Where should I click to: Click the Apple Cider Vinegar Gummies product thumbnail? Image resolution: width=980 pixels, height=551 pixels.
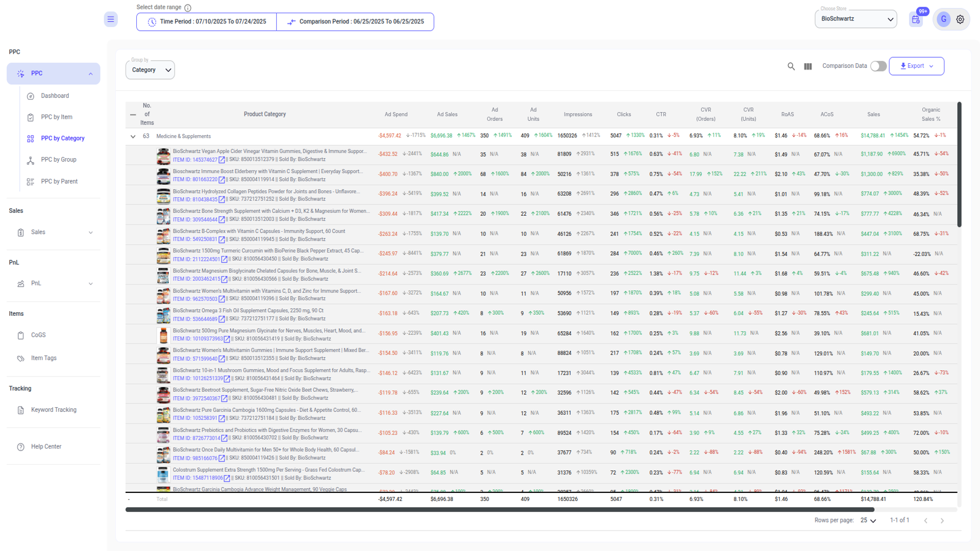[x=163, y=156]
